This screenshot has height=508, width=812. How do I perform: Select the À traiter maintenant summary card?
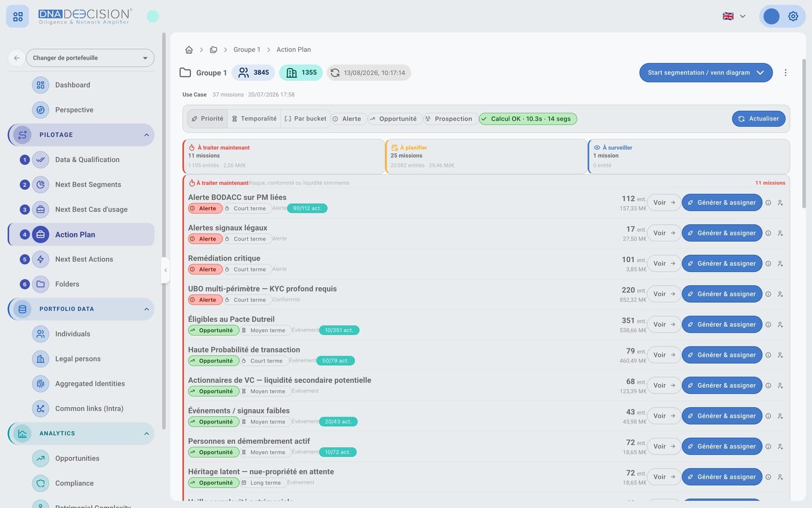click(x=283, y=156)
